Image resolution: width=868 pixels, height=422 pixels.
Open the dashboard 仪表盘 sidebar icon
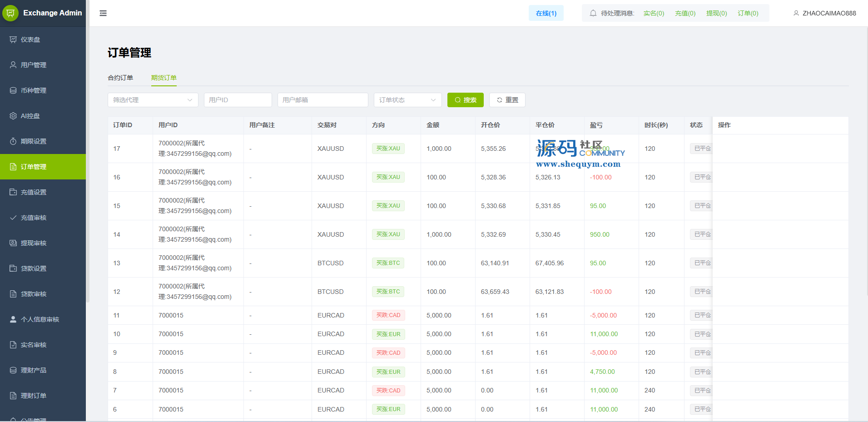13,40
